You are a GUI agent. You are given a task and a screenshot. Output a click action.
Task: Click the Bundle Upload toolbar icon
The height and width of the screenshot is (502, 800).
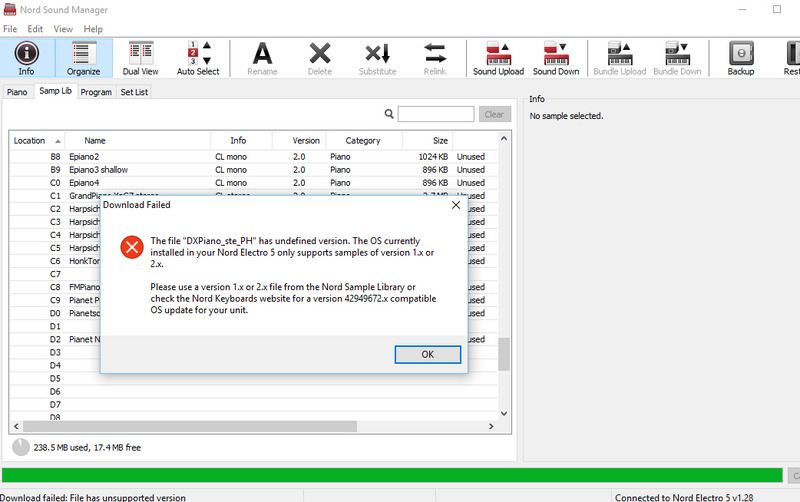(620, 58)
